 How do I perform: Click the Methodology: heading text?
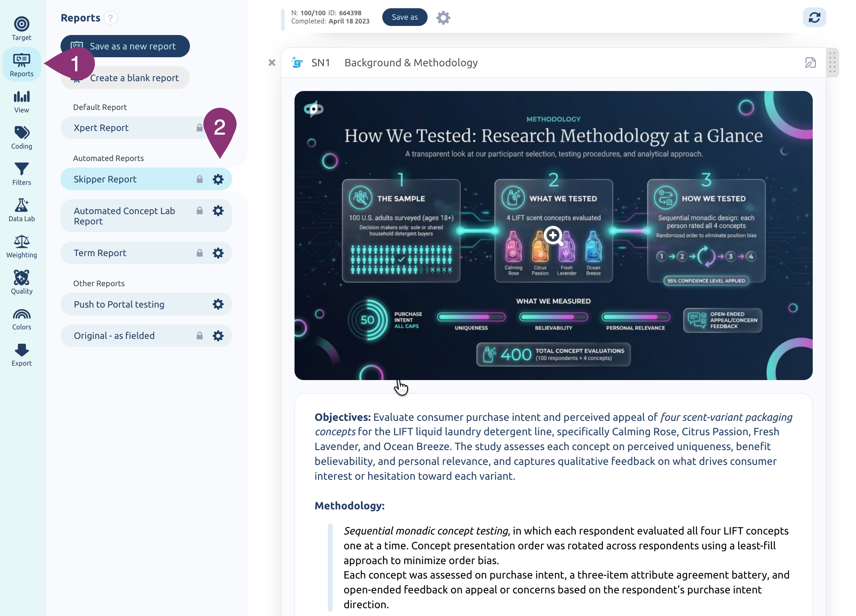pos(349,506)
